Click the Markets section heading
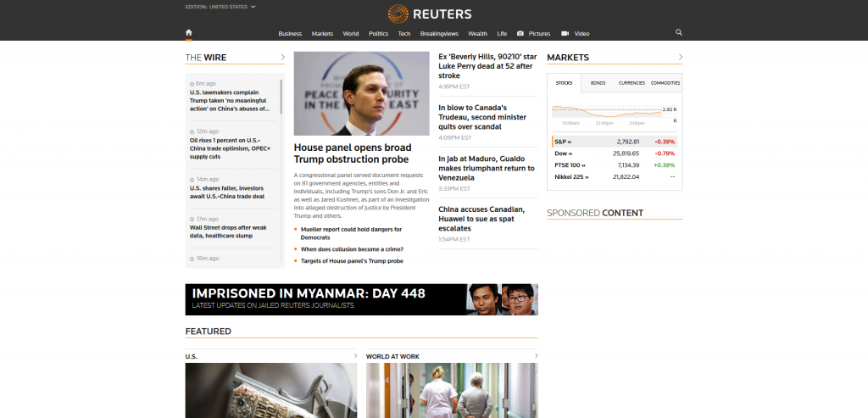The width and height of the screenshot is (868, 418). pos(568,58)
